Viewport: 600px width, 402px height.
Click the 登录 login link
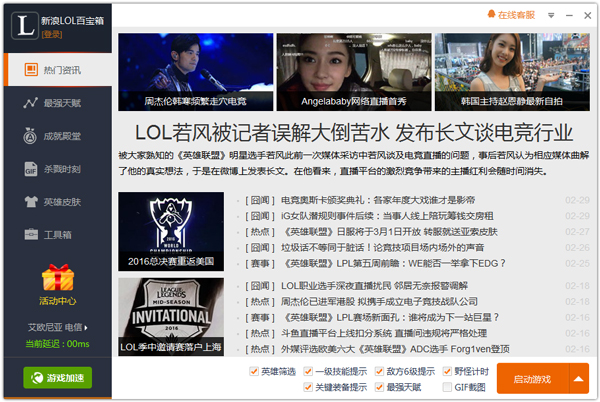(x=52, y=35)
